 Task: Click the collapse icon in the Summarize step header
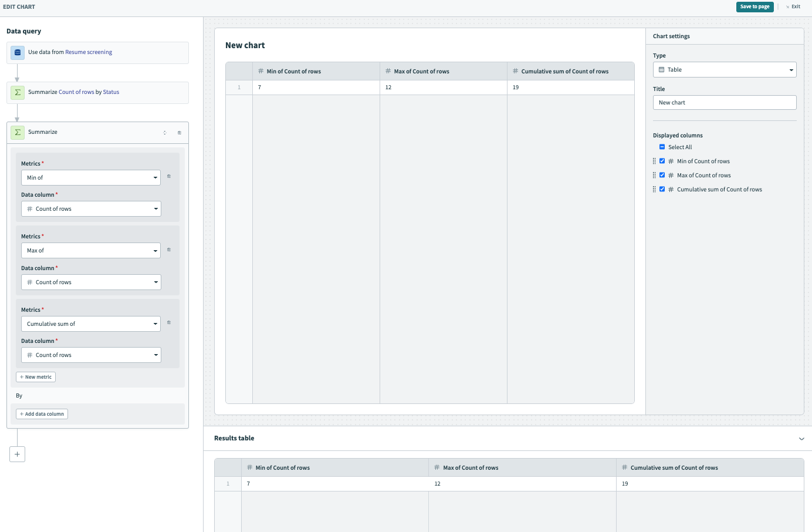[x=165, y=133]
